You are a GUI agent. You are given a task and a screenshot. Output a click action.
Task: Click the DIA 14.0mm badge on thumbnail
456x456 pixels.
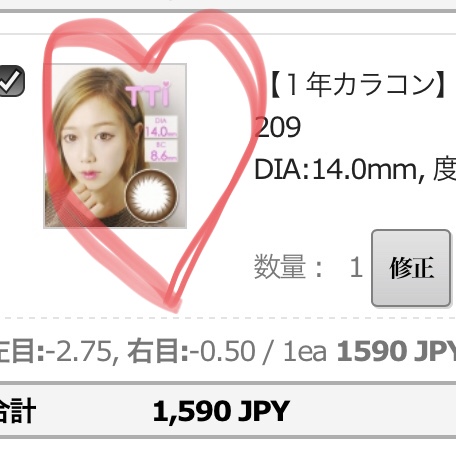point(161,127)
